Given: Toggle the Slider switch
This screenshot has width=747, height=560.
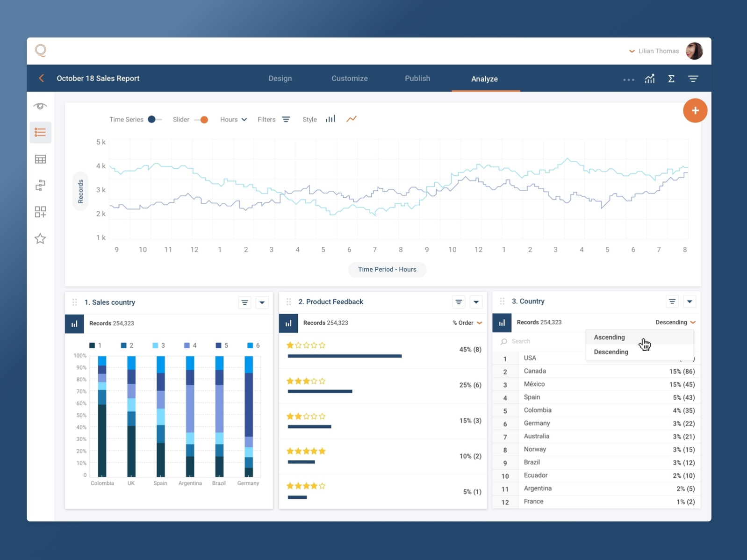Looking at the screenshot, I should [x=201, y=120].
